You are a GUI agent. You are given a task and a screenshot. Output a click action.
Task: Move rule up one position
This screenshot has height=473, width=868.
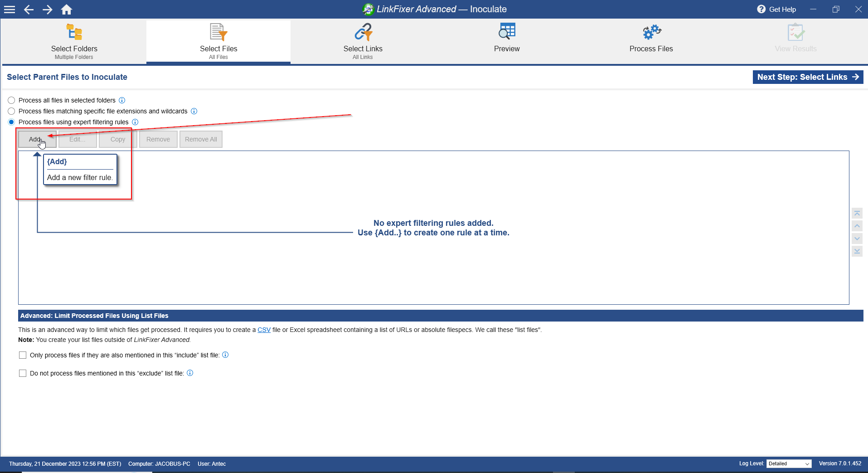tap(857, 226)
